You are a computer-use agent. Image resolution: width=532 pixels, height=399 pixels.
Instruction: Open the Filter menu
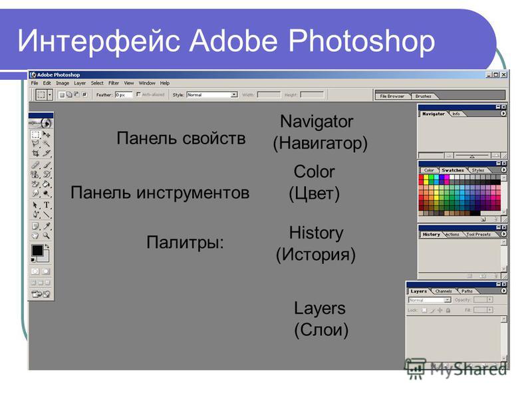click(114, 83)
